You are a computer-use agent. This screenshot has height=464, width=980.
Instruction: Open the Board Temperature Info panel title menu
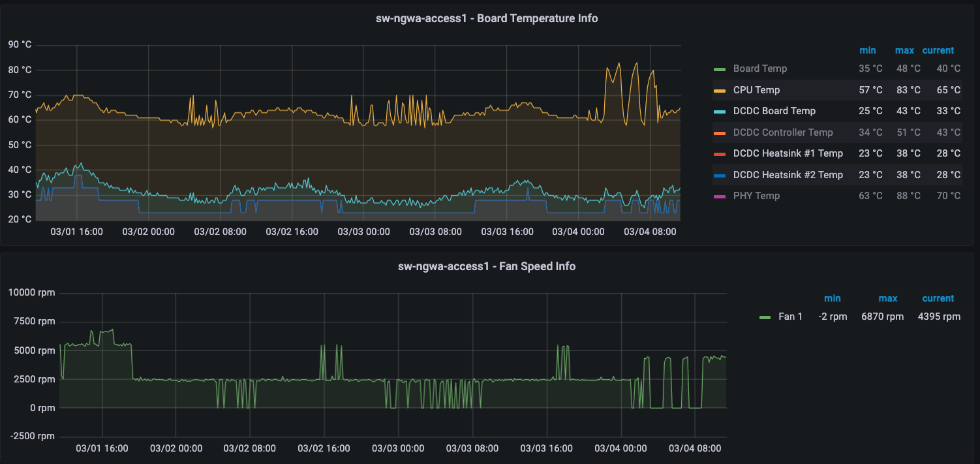point(487,18)
